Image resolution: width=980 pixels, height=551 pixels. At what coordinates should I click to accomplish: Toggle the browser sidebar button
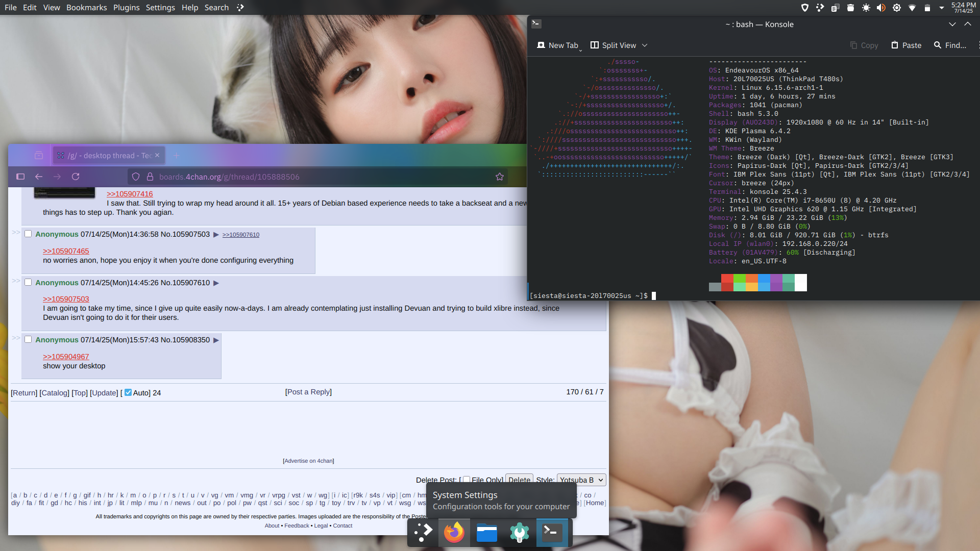(x=20, y=177)
